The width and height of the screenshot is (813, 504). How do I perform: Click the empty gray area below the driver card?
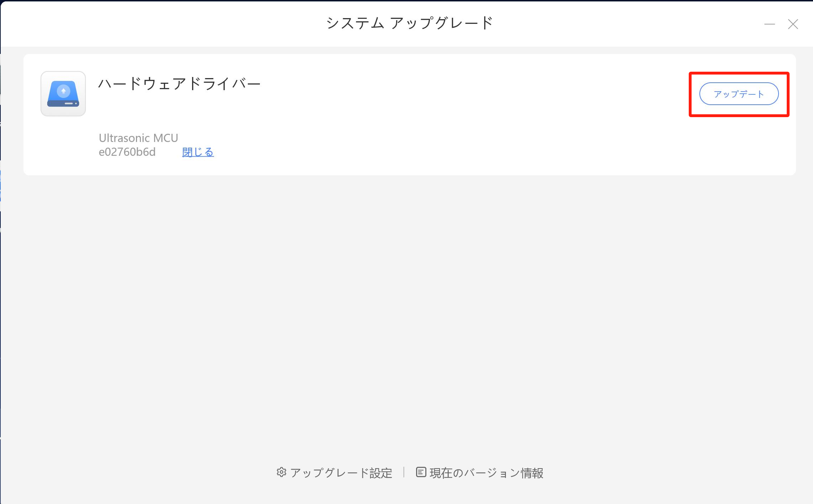click(408, 302)
